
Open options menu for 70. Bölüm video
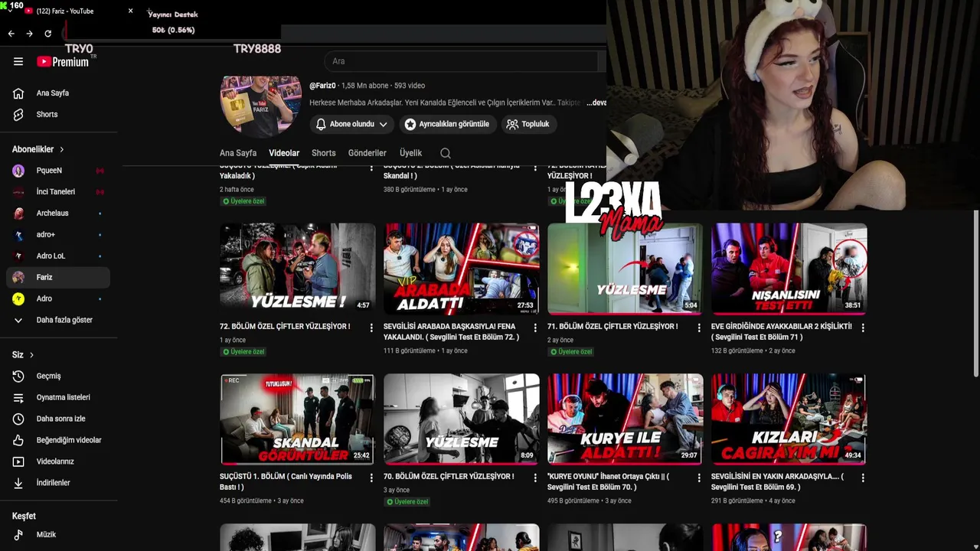[535, 478]
